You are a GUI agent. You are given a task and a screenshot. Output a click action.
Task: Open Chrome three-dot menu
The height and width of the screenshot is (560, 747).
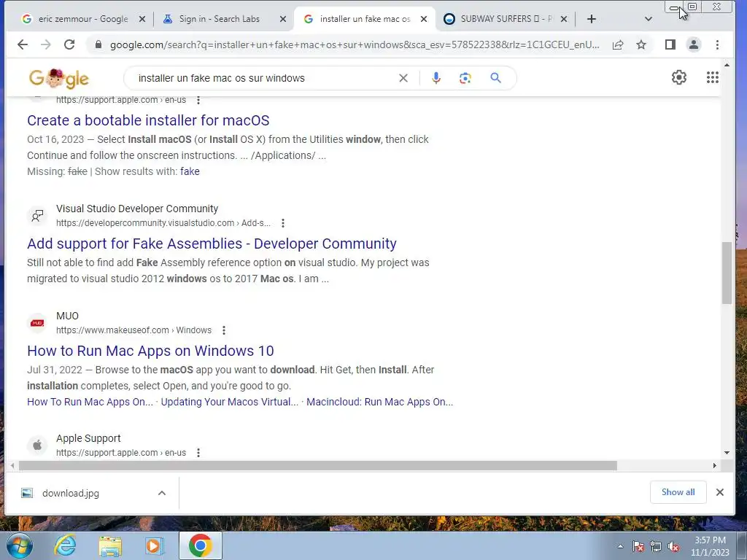[x=718, y=44]
